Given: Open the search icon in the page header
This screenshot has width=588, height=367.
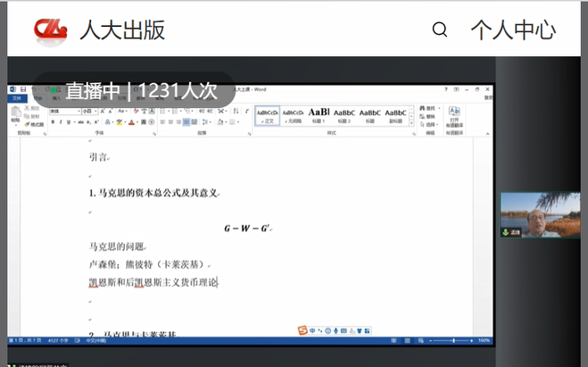Looking at the screenshot, I should coord(440,29).
